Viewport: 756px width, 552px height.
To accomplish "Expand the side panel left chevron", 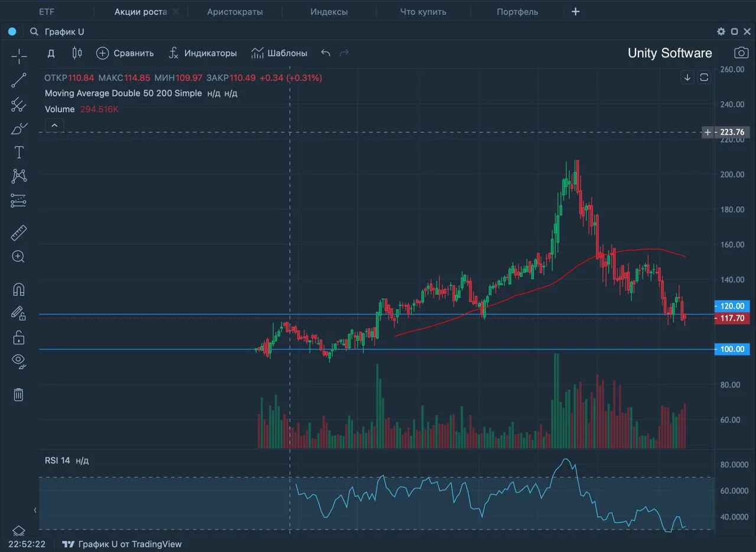I will click(35, 510).
